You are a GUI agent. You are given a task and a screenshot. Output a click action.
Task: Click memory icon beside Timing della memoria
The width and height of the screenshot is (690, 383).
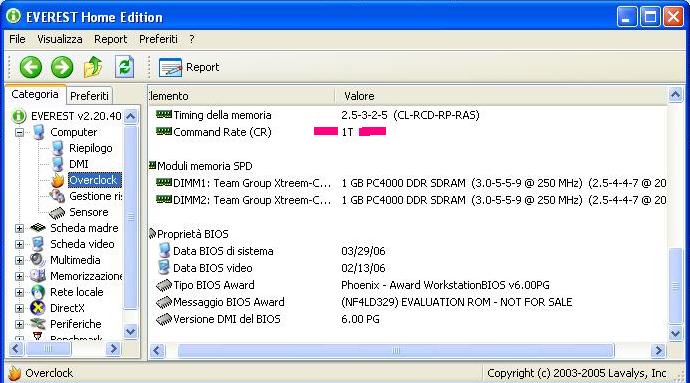click(164, 114)
